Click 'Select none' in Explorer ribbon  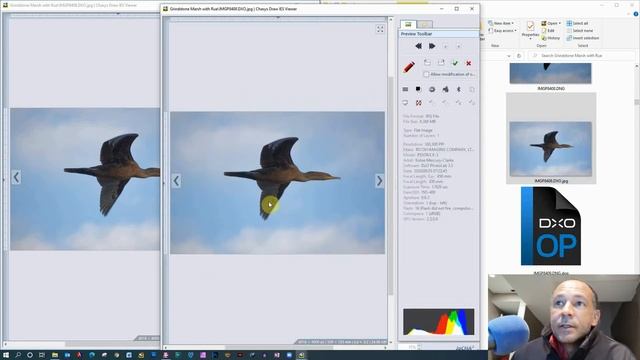(580, 31)
